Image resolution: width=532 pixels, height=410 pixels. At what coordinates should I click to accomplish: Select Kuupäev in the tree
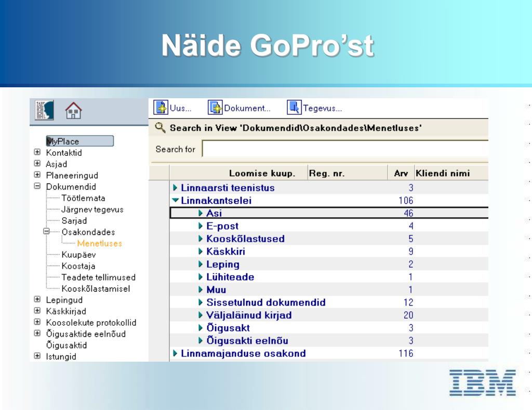tap(78, 255)
